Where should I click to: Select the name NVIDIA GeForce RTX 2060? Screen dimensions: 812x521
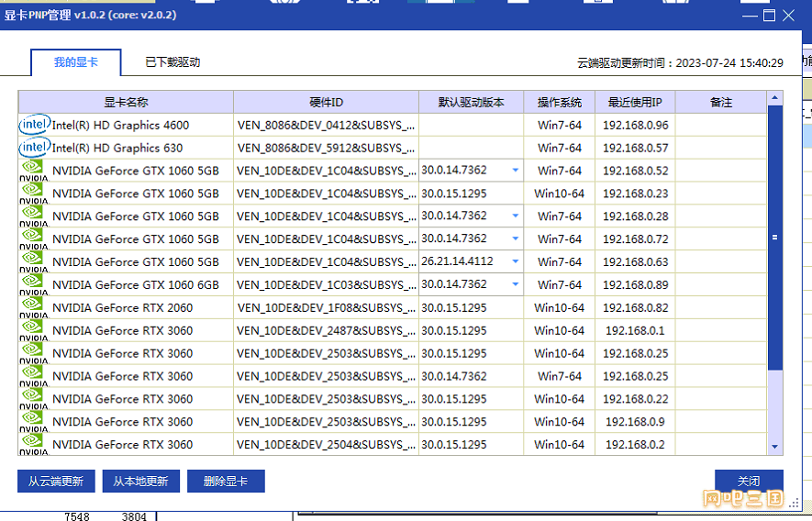click(122, 307)
